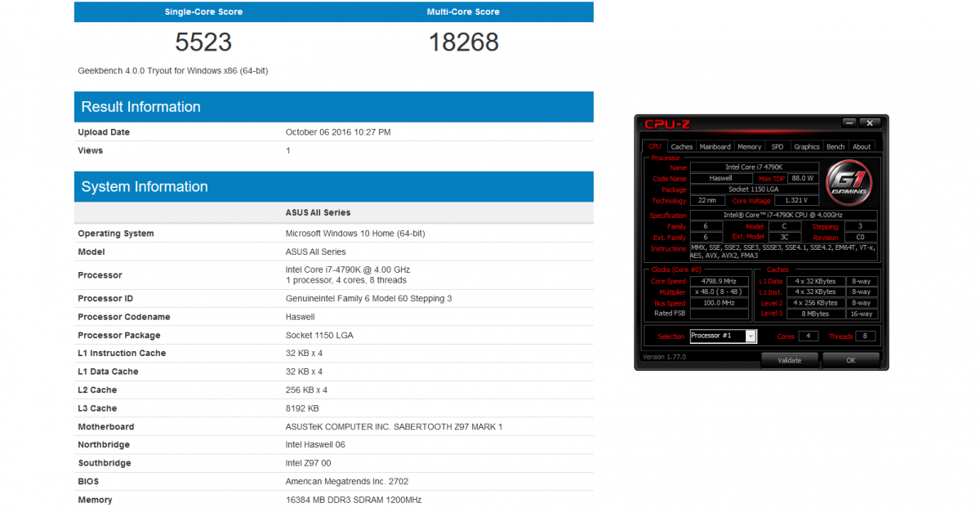Click the G1 Gaming logo in CPU-Z
Screen dimensions: 980x512
pyautogui.click(x=849, y=181)
